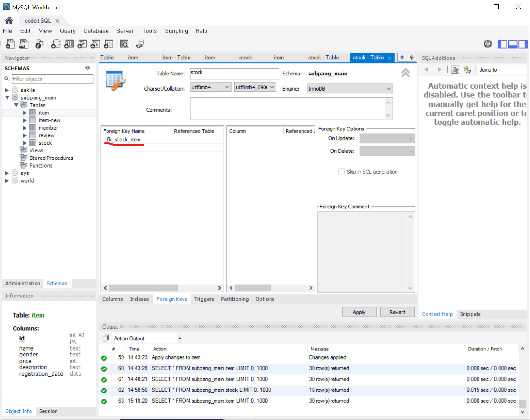Select the Stored Procedures folder

51,158
